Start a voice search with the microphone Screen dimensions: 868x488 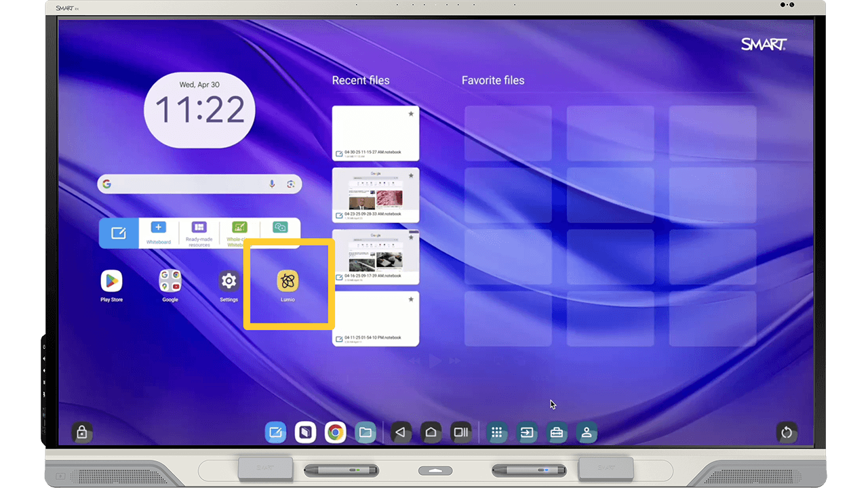tap(272, 183)
